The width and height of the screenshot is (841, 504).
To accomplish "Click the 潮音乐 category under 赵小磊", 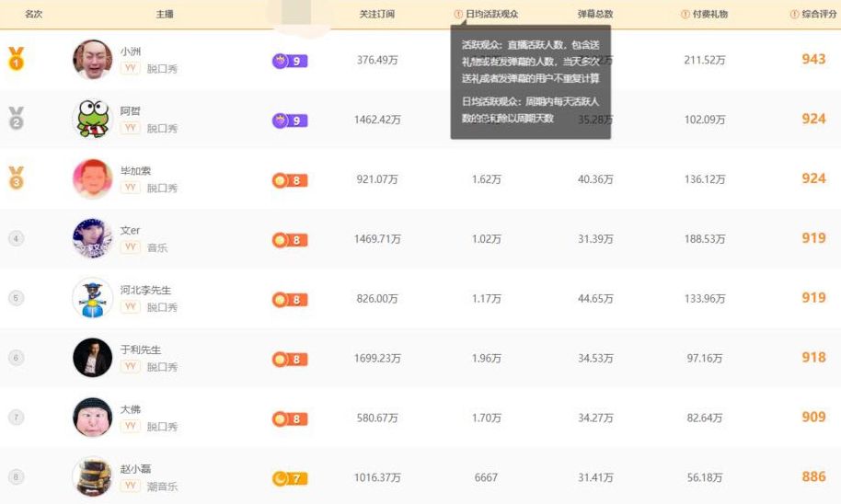I will pos(162,487).
